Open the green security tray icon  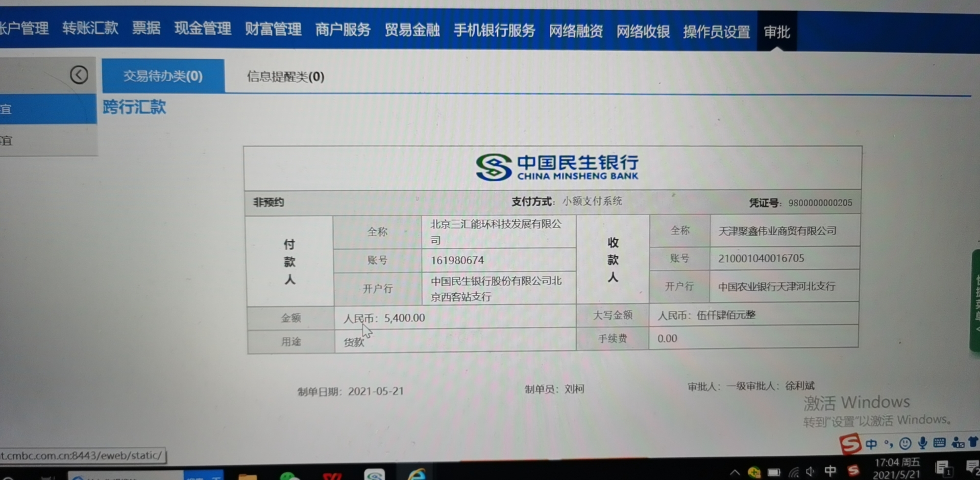coord(754,472)
